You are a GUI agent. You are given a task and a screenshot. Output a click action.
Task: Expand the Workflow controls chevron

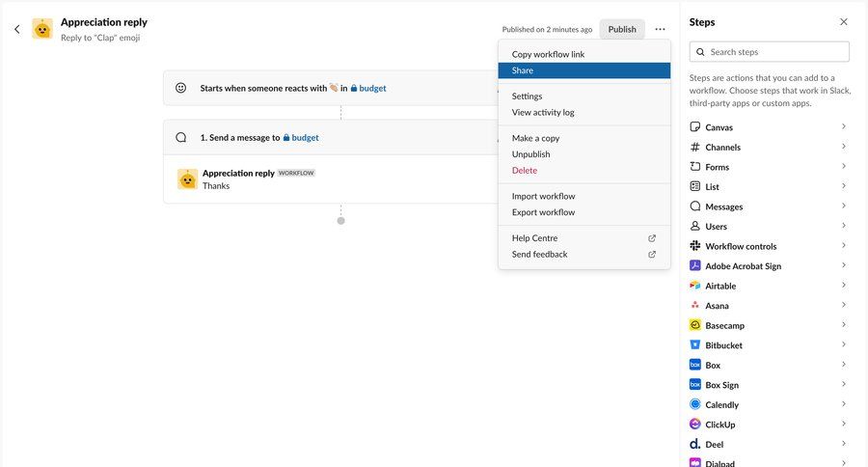click(x=844, y=245)
